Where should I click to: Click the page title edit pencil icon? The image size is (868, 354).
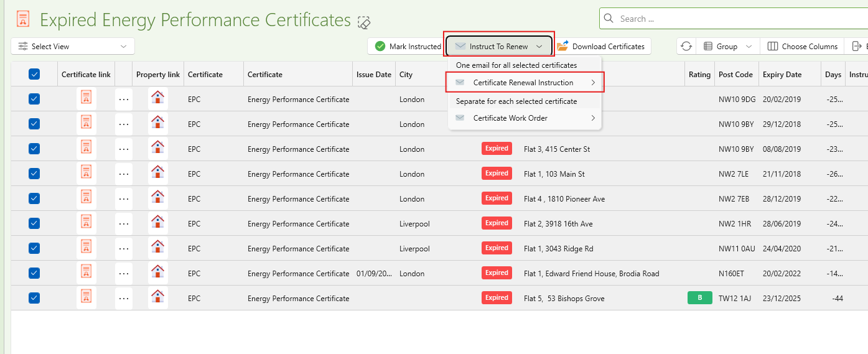[x=365, y=22]
